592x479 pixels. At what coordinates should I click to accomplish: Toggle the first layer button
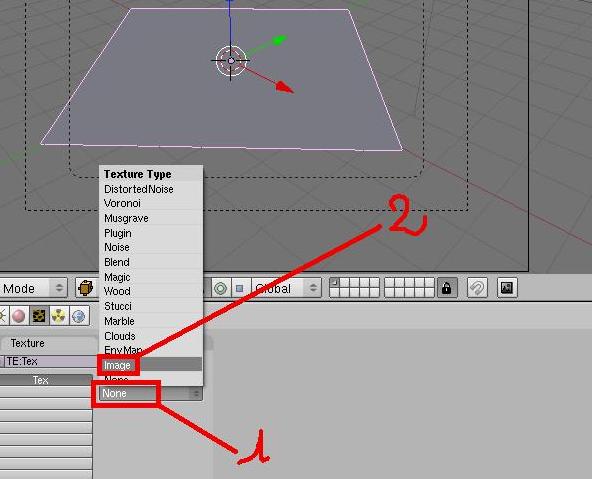click(x=335, y=283)
